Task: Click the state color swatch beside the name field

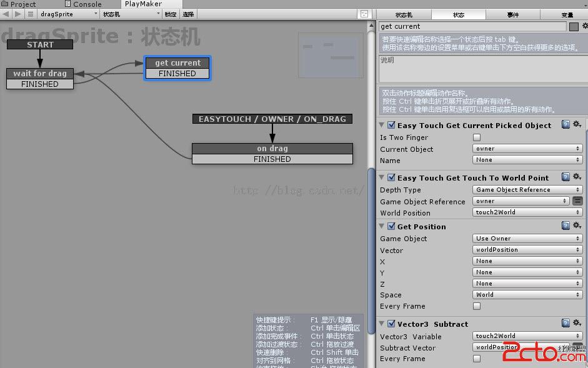Action: tap(574, 26)
